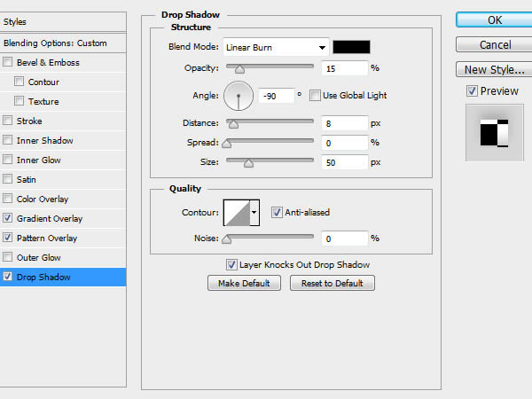Click the contour curve thumbnail
The image size is (532, 399).
click(x=237, y=213)
